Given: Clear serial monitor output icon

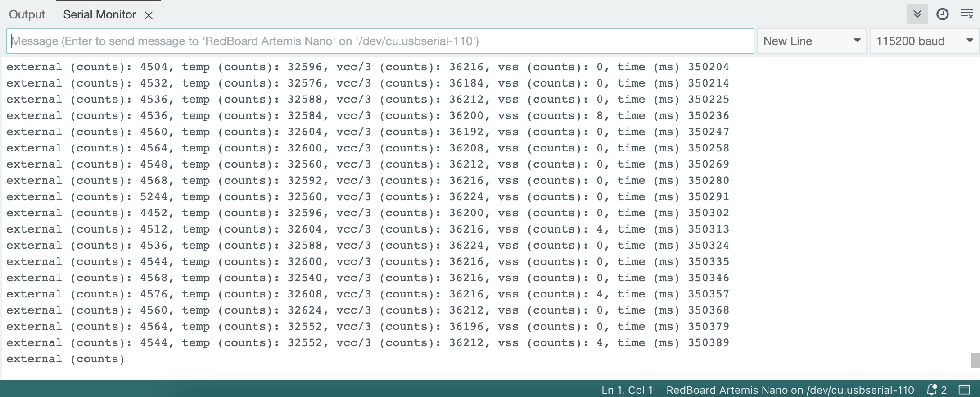Looking at the screenshot, I should pyautogui.click(x=967, y=14).
